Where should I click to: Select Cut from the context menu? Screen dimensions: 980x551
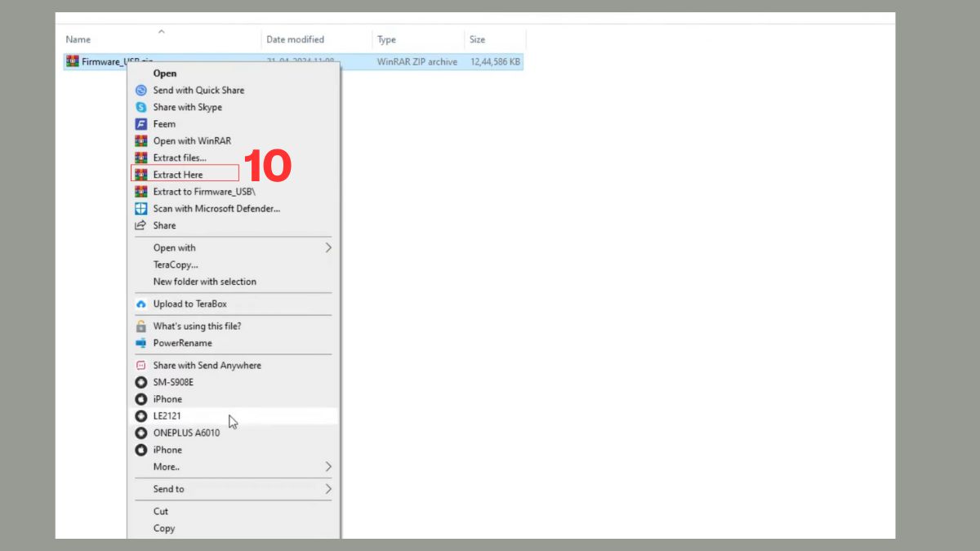click(161, 511)
